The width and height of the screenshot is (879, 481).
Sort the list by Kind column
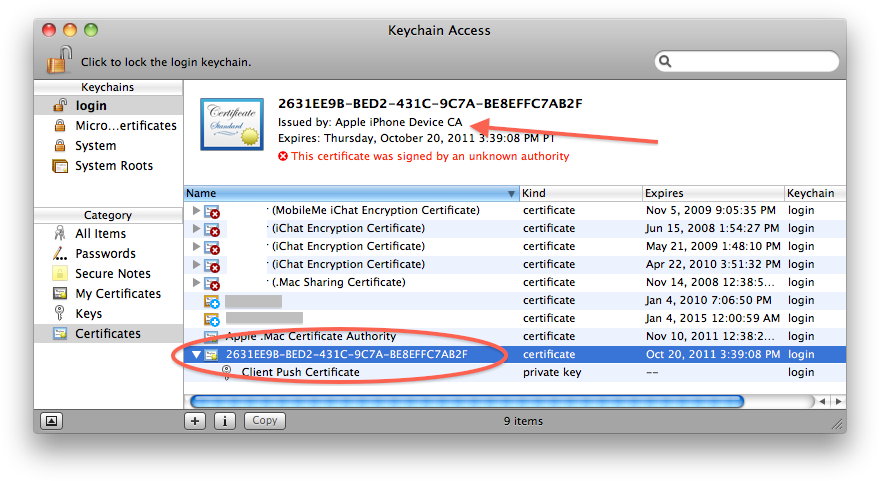tap(581, 193)
